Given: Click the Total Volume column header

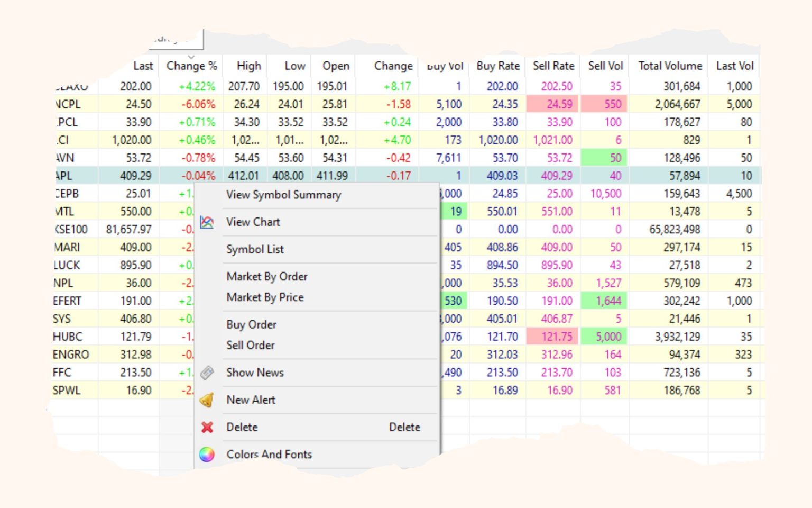Looking at the screenshot, I should click(669, 66).
